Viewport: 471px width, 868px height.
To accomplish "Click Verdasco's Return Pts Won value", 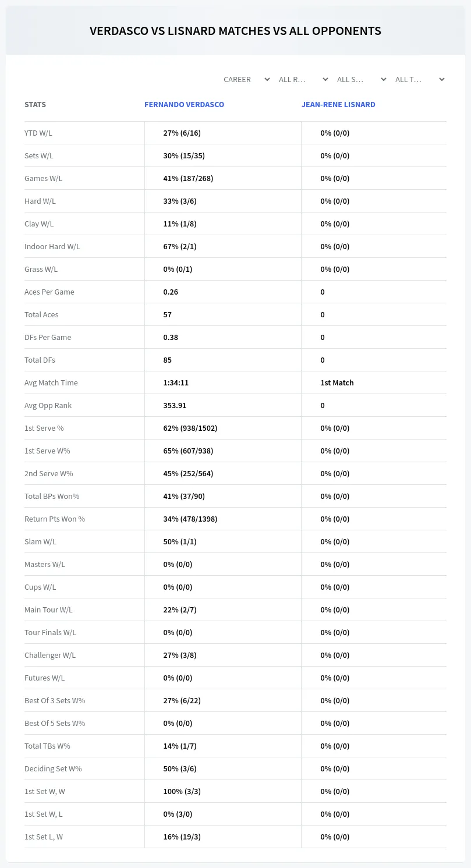I will point(190,519).
